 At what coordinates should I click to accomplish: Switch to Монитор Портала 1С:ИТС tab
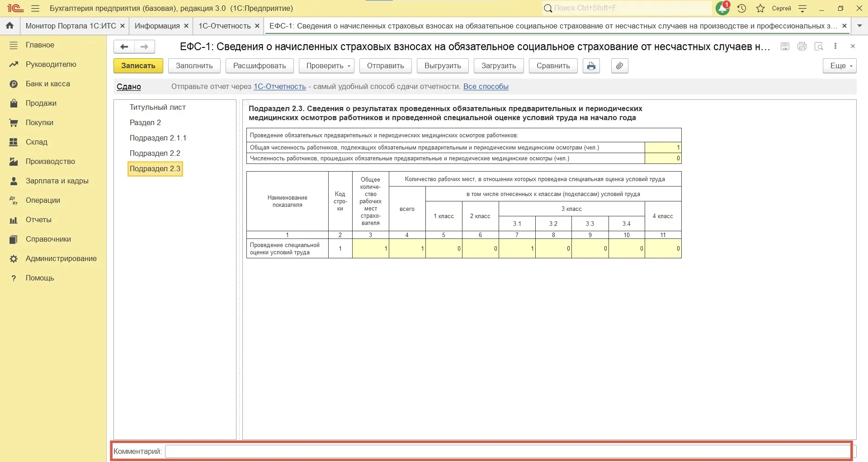point(71,26)
